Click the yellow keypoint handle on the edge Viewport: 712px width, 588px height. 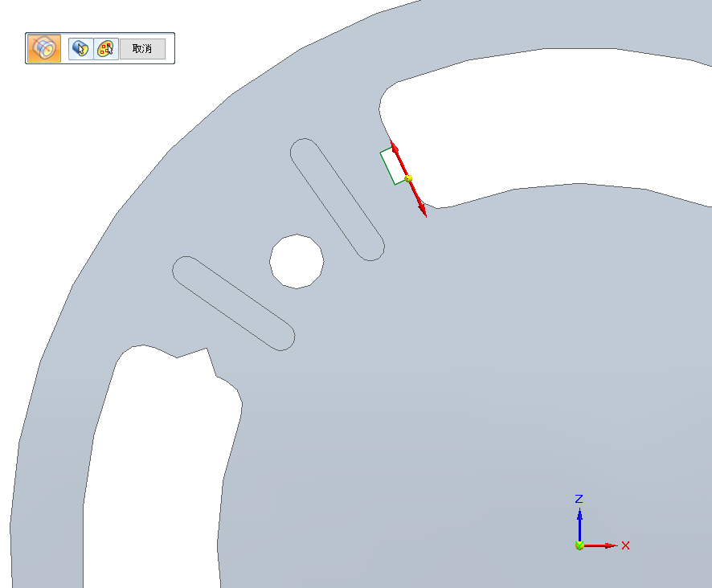407,178
